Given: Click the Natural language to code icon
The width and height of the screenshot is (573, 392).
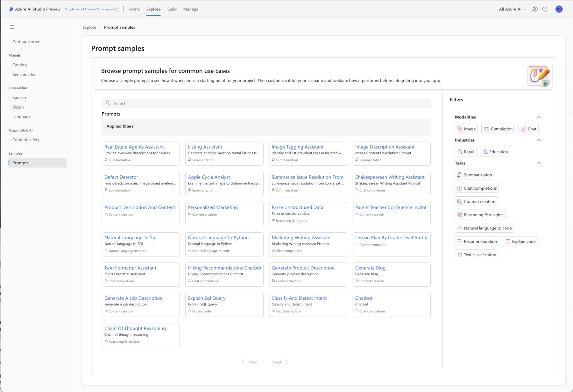Looking at the screenshot, I should pyautogui.click(x=460, y=228).
